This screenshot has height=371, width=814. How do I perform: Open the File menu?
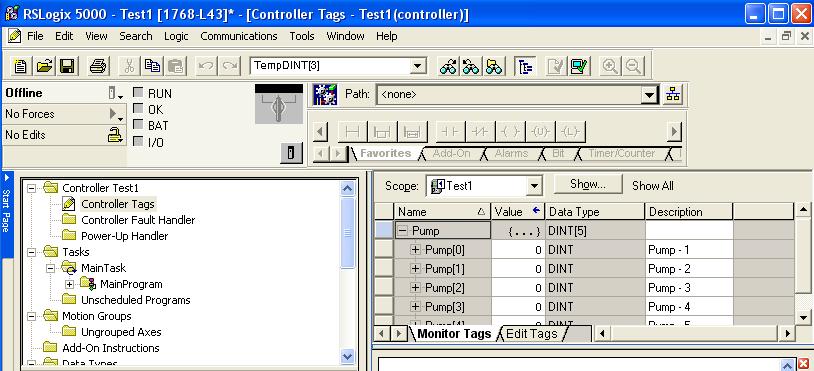pos(35,36)
